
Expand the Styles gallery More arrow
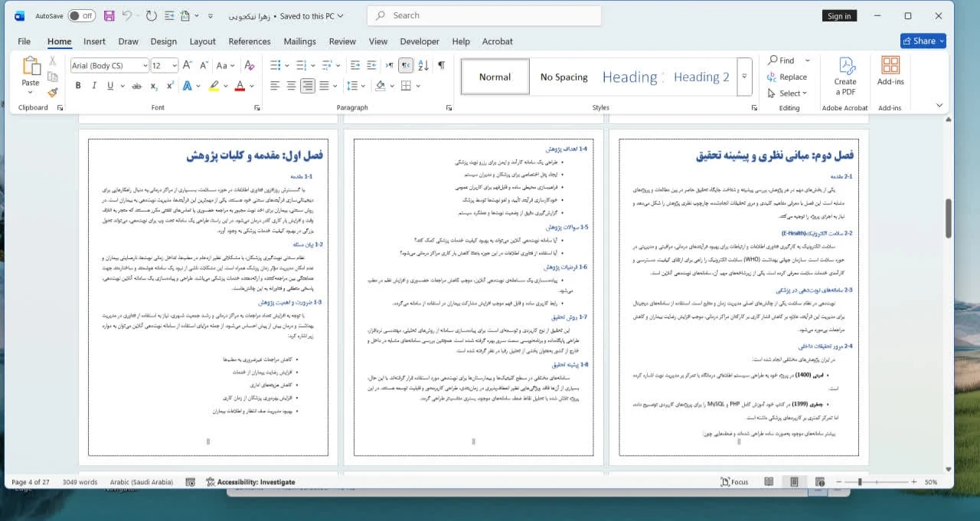(x=745, y=77)
